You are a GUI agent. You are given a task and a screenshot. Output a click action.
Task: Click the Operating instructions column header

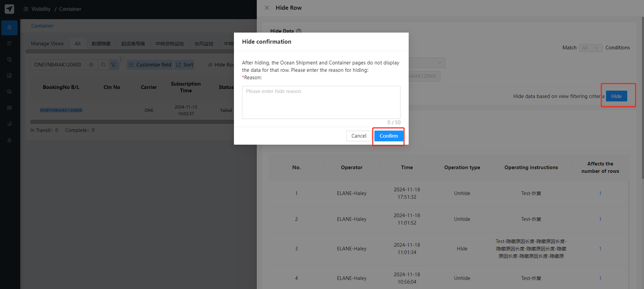(x=531, y=167)
